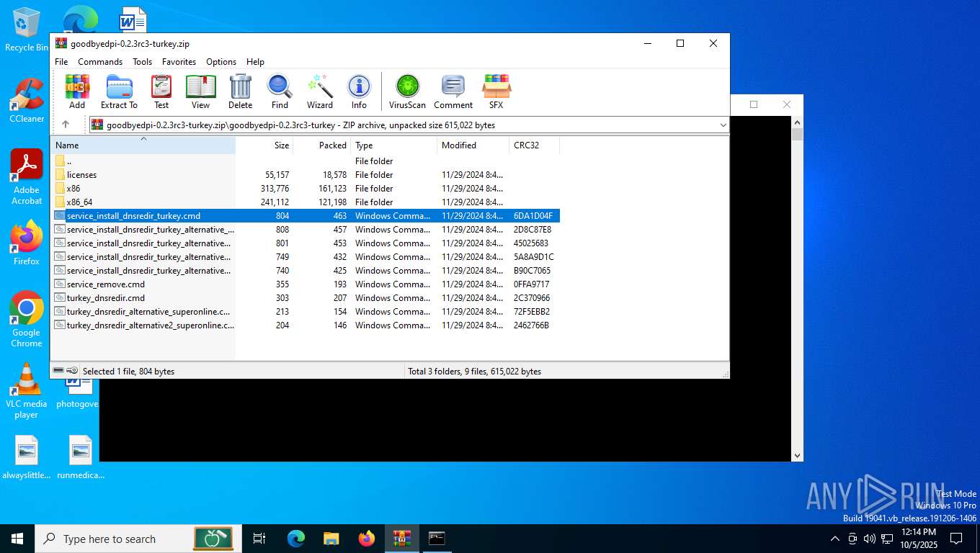Open the Find tool
This screenshot has width=980, height=553.
tap(280, 91)
